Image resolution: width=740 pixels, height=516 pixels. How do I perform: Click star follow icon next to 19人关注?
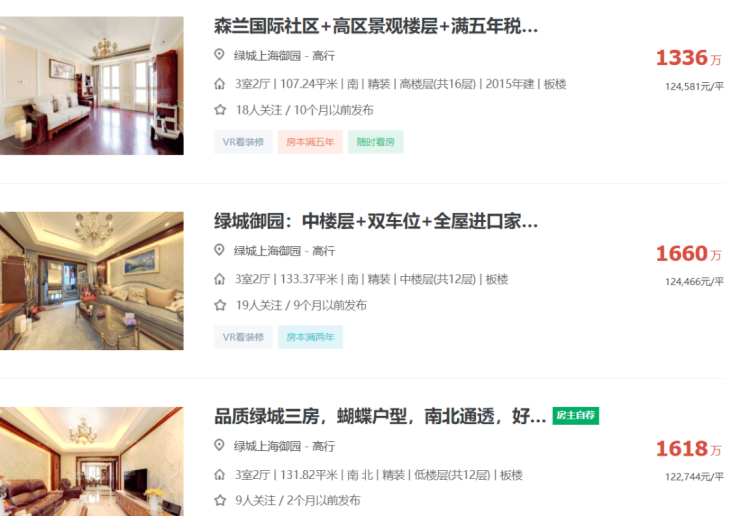click(220, 305)
